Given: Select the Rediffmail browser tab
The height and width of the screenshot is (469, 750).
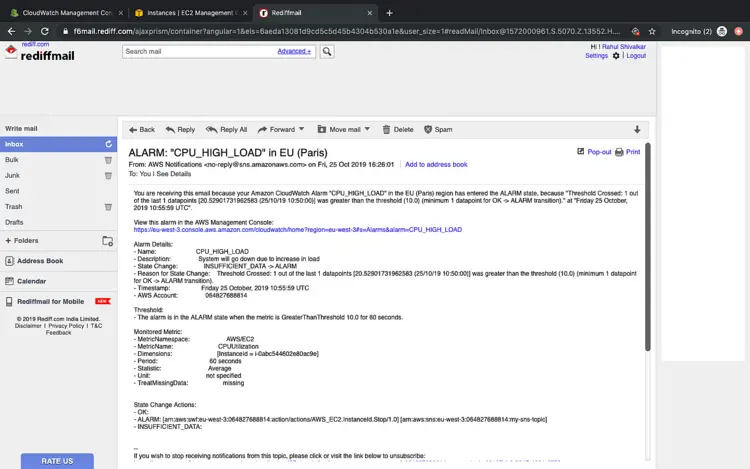Looking at the screenshot, I should coord(315,13).
